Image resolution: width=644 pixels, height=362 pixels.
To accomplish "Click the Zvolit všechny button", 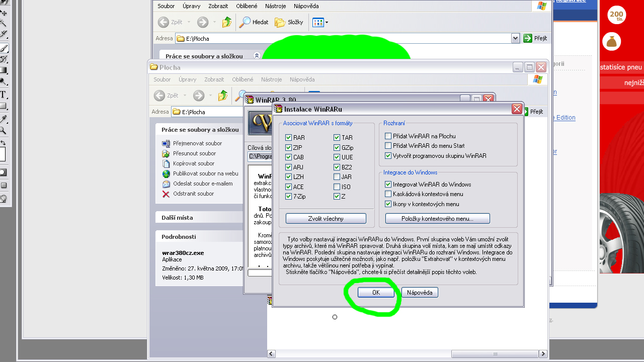I will click(326, 219).
